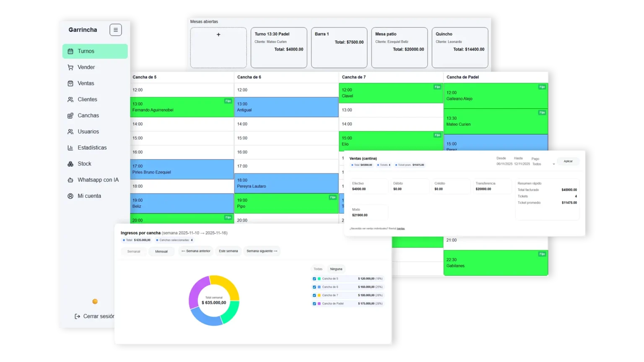Uncheck the Cancha de 5 checkbox
The height and width of the screenshot is (362, 644).
coord(314,279)
